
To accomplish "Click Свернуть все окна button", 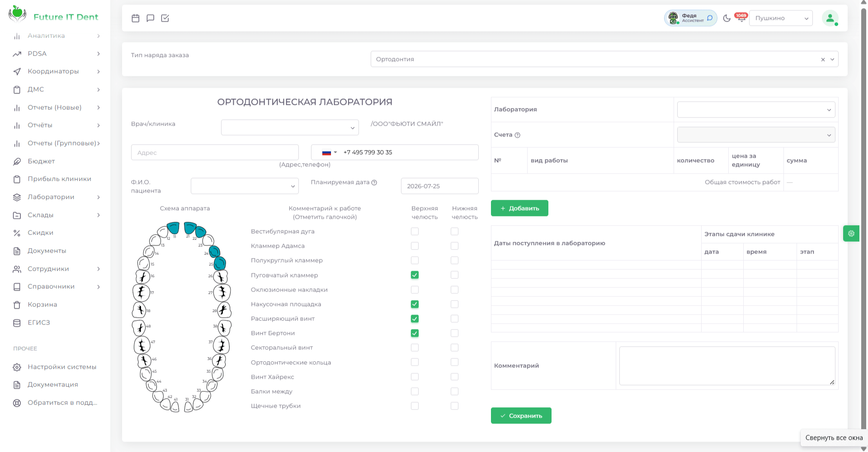I will [834, 438].
